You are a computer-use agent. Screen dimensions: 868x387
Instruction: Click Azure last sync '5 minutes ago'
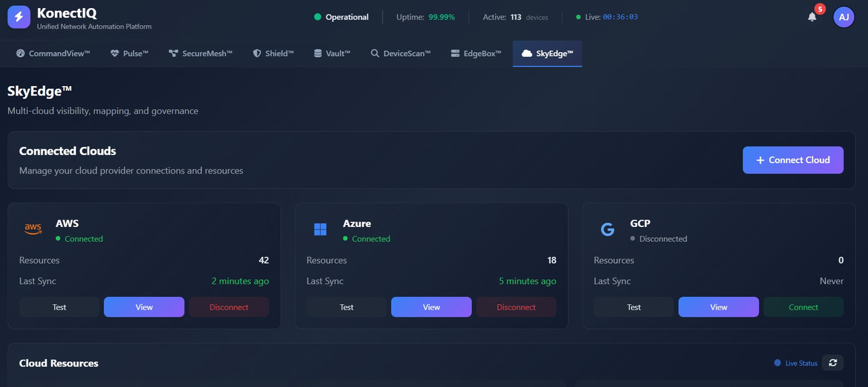[528, 281]
